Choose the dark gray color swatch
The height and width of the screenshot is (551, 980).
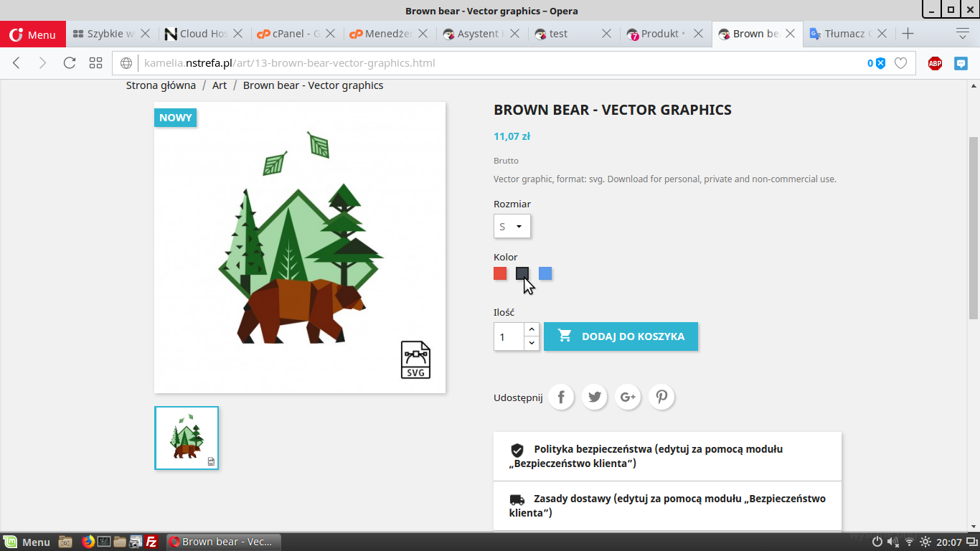pos(522,273)
